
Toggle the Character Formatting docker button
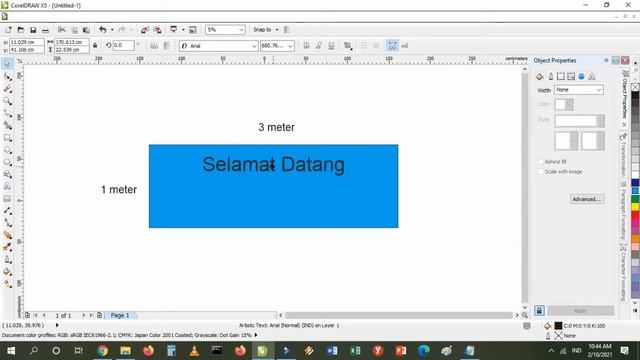[392, 46]
